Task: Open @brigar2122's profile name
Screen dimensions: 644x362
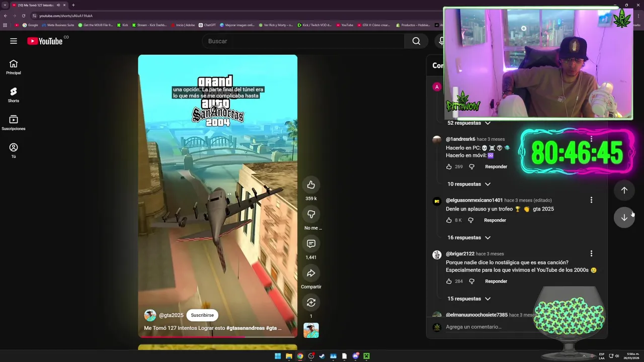Action: coord(460,254)
